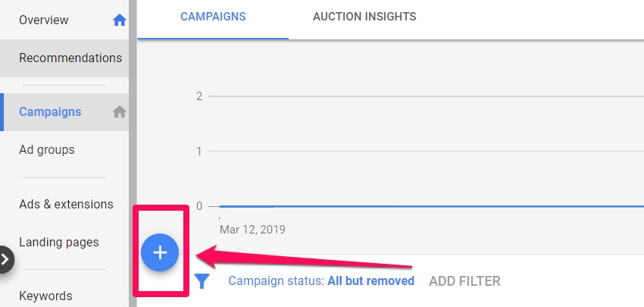
Task: Click the Campaign status filter label
Action: tap(277, 281)
